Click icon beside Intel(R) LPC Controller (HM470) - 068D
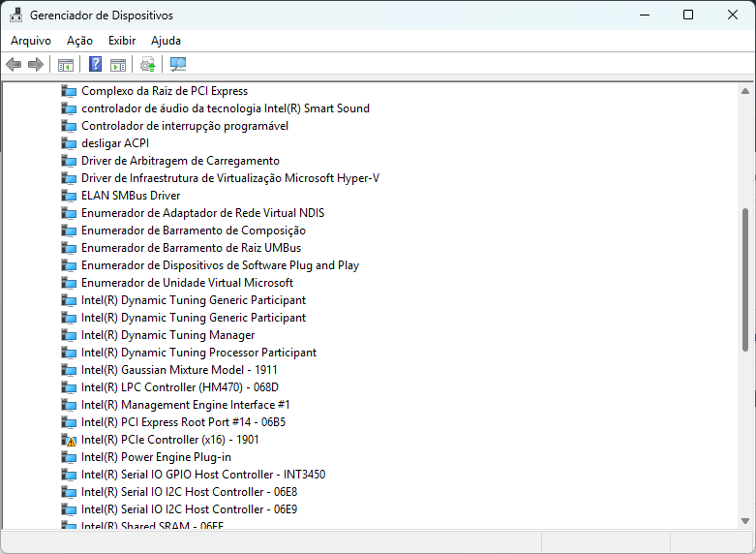Viewport: 756px width, 554px height. click(x=69, y=387)
